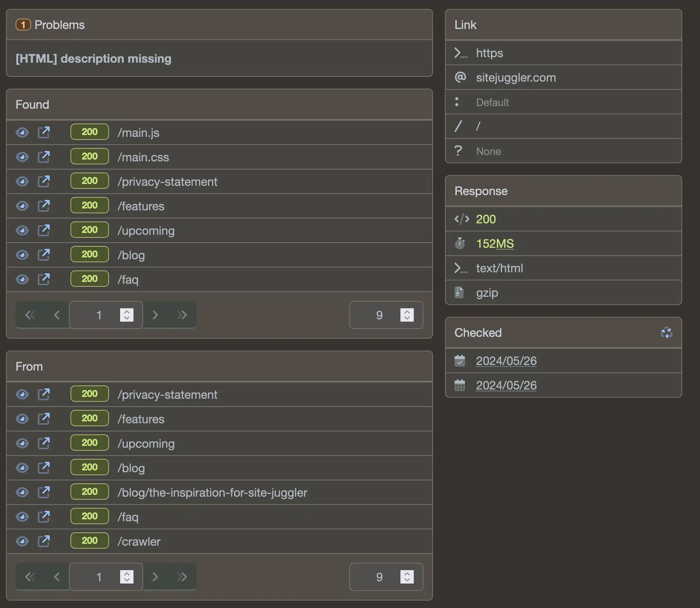The image size is (700, 608).
Task: Select /crawler path in From list
Action: coord(139,541)
